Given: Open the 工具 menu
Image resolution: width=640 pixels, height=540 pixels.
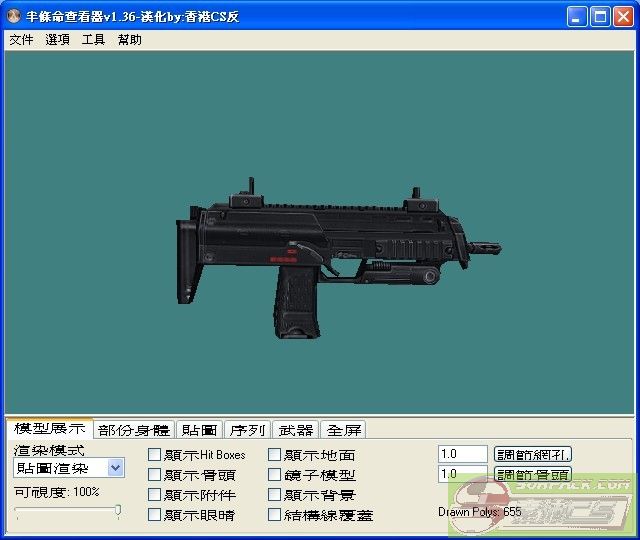Looking at the screenshot, I should pyautogui.click(x=93, y=40).
